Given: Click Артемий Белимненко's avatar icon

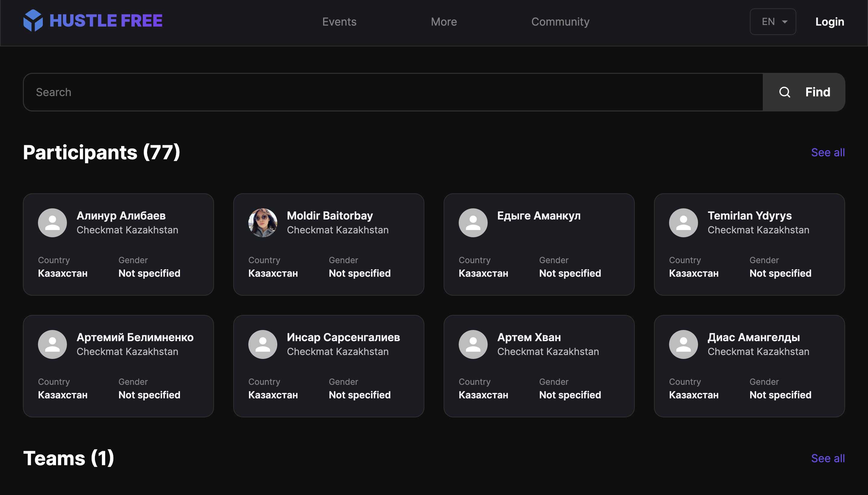Looking at the screenshot, I should pyautogui.click(x=53, y=344).
